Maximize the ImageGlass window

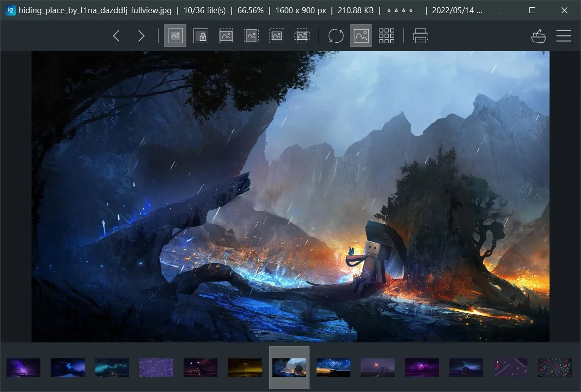pyautogui.click(x=532, y=10)
